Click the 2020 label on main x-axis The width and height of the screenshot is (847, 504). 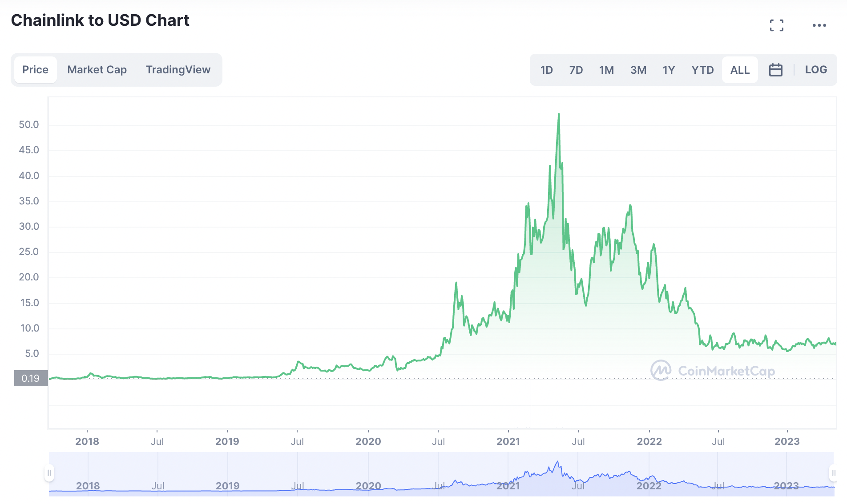(368, 441)
